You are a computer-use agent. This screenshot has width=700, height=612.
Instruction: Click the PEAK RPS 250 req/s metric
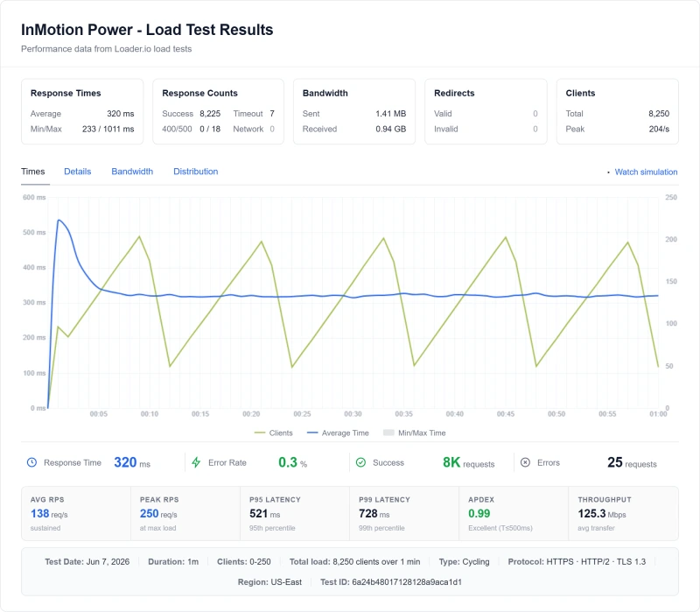point(158,514)
